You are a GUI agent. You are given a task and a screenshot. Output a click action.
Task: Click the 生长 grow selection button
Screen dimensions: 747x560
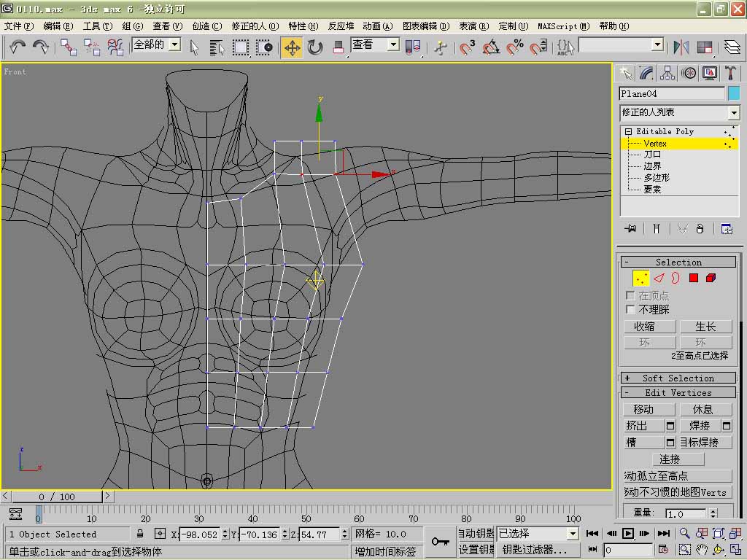coord(705,327)
